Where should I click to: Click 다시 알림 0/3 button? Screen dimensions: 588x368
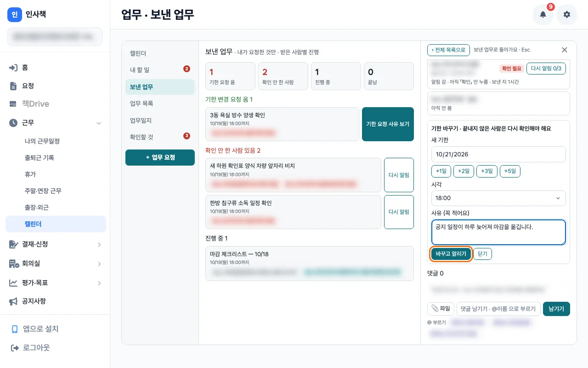coord(546,69)
